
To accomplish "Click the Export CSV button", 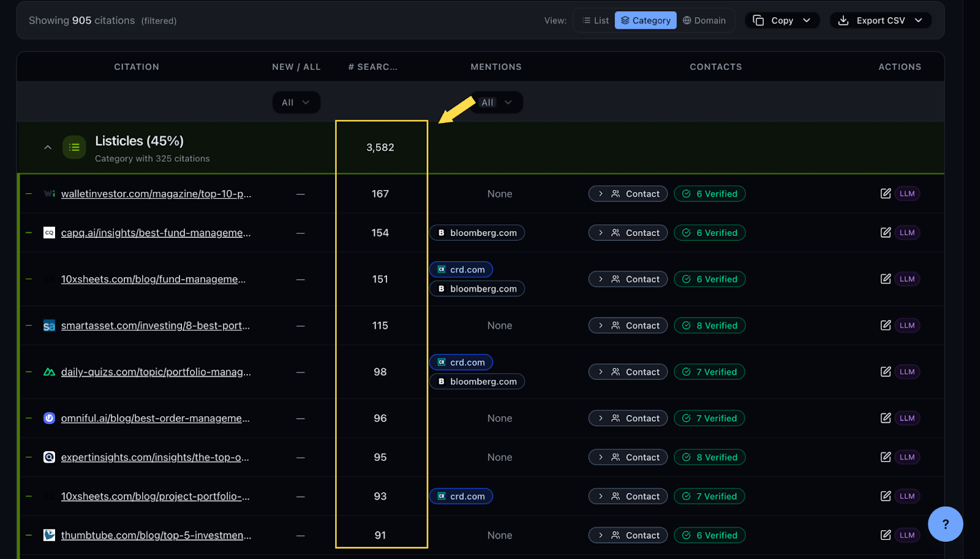I will tap(880, 20).
